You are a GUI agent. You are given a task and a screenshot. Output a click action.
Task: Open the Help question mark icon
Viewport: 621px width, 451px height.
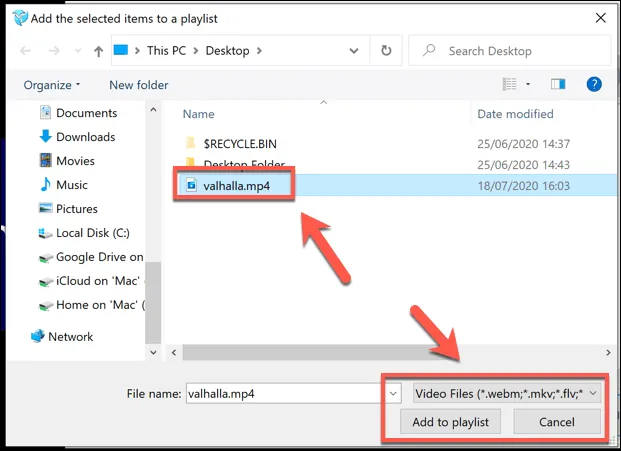point(593,85)
